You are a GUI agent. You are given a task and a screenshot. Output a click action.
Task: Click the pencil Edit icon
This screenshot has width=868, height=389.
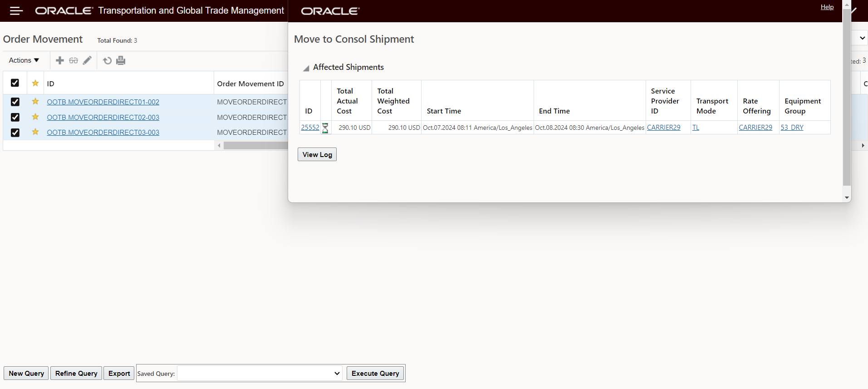[87, 60]
